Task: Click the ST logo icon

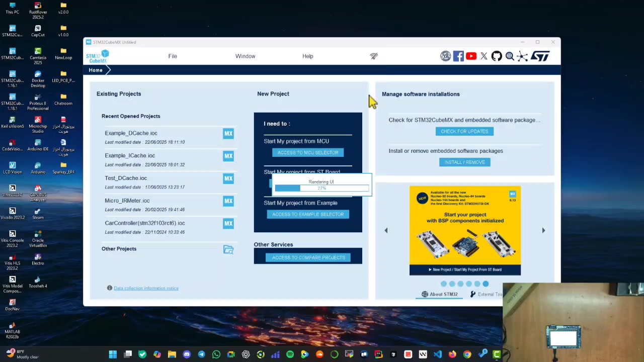Action: pos(540,56)
